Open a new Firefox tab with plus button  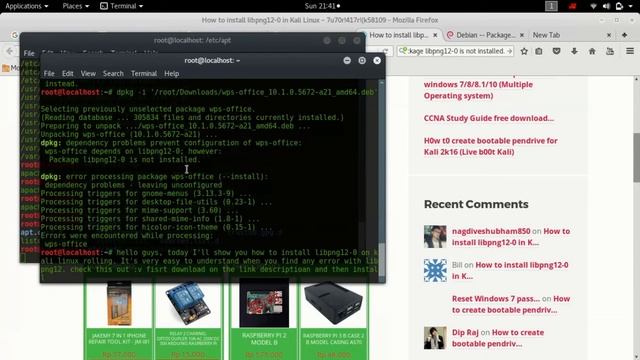pos(624,35)
